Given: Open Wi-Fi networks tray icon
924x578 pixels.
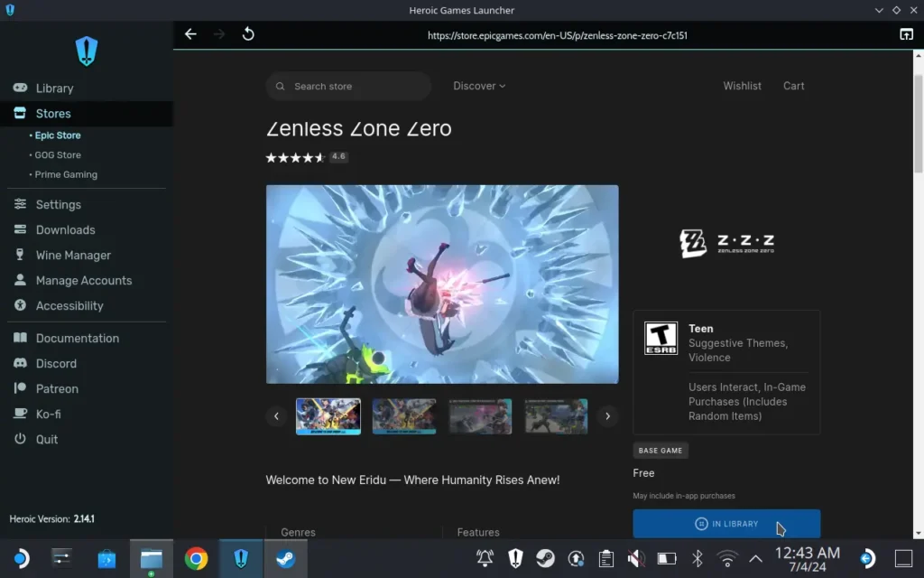Looking at the screenshot, I should click(727, 558).
